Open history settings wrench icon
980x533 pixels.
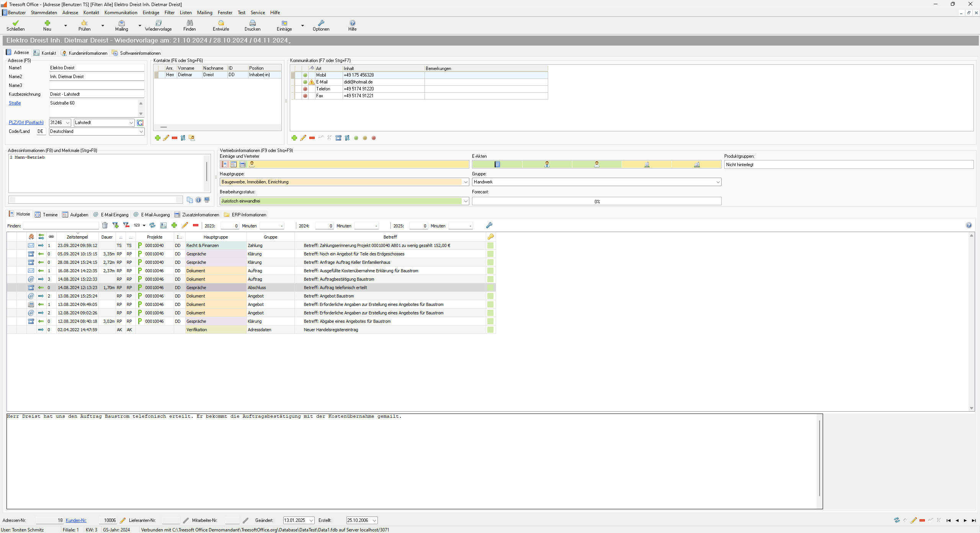pos(489,226)
